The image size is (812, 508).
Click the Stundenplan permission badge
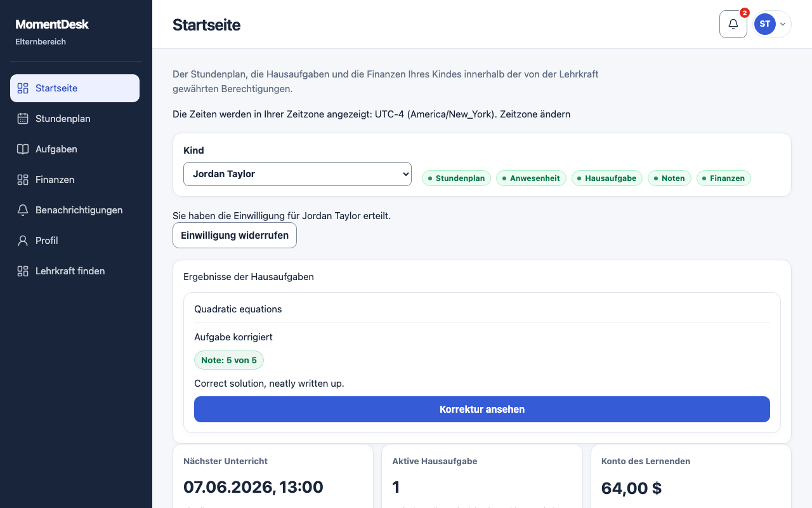tap(457, 178)
